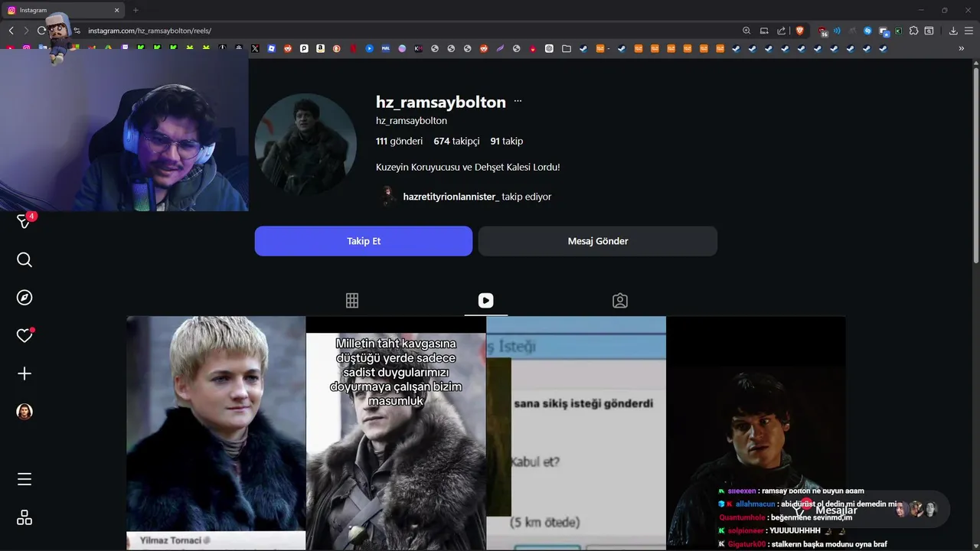Viewport: 980px width, 551px height.
Task: Open the X (Twitter) bookmark
Action: 255,48
